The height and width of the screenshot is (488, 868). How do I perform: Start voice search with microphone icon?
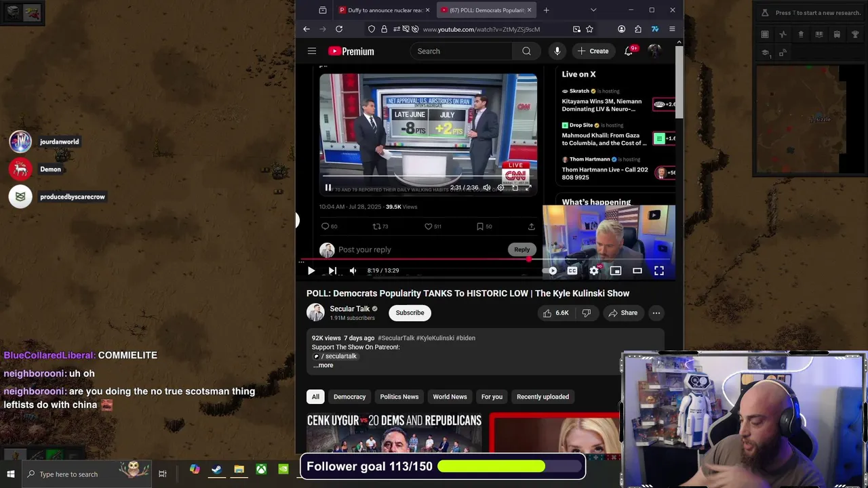point(557,51)
